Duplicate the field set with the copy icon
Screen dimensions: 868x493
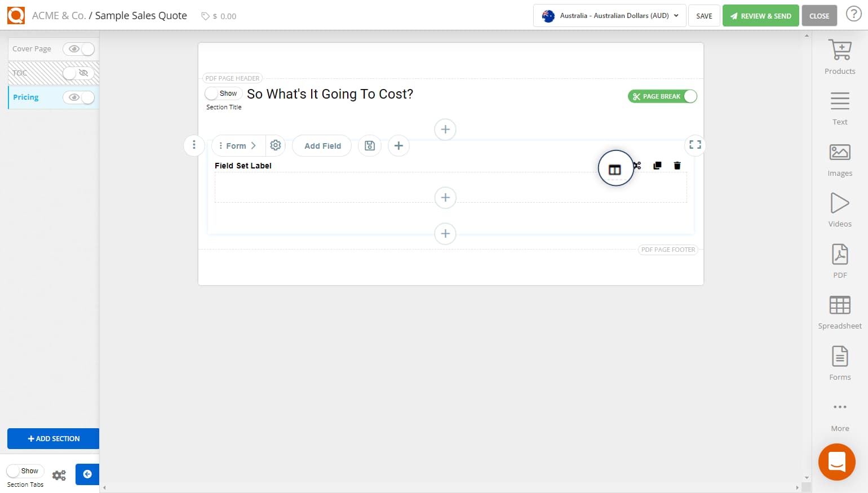click(x=657, y=165)
